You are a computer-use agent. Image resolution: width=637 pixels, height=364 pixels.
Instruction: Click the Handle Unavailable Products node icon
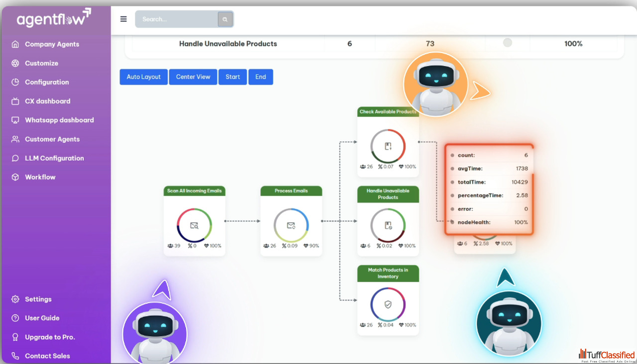tap(388, 225)
